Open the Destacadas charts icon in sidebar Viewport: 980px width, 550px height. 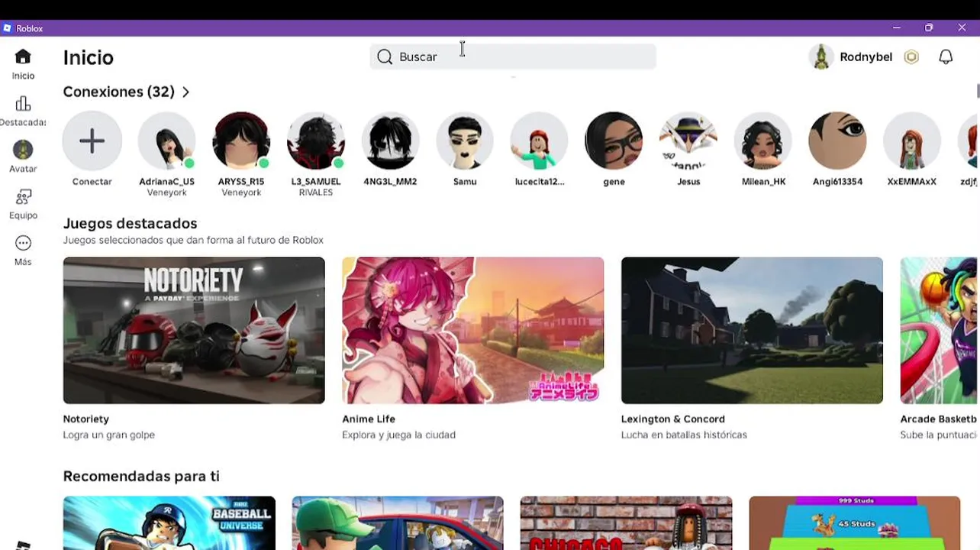(x=23, y=103)
